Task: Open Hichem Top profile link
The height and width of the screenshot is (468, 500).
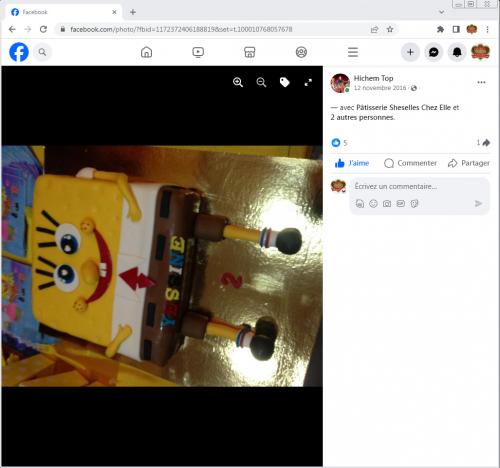Action: (373, 78)
